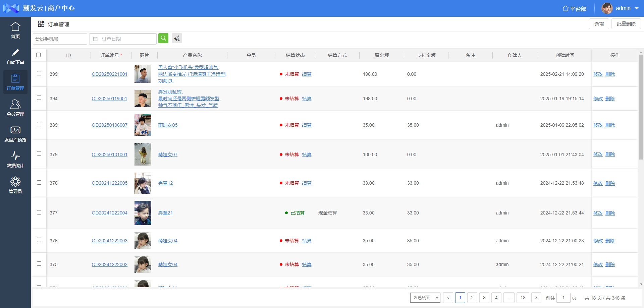Select the checkbox for order ID 377

39,212
